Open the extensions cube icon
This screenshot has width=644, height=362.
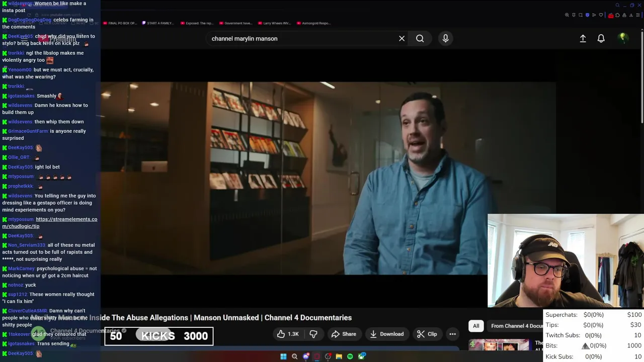pos(617,15)
